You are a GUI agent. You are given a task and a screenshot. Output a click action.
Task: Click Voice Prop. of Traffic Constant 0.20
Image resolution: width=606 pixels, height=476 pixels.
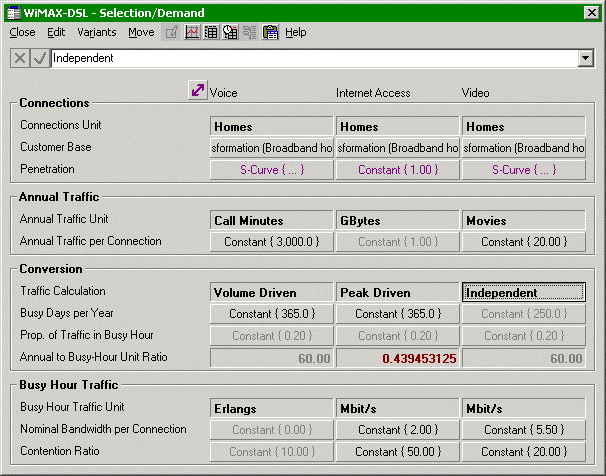click(271, 336)
